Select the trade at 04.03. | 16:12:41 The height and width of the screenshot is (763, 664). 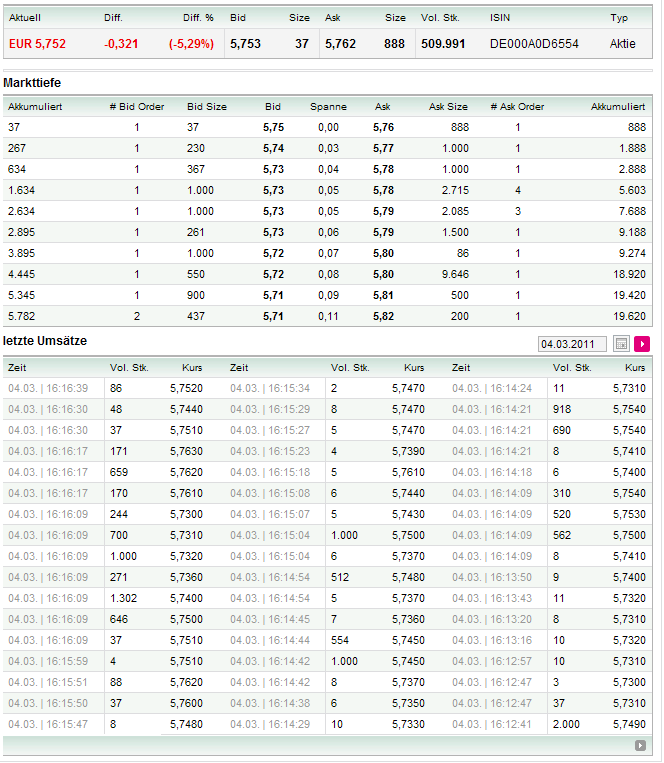[491, 724]
